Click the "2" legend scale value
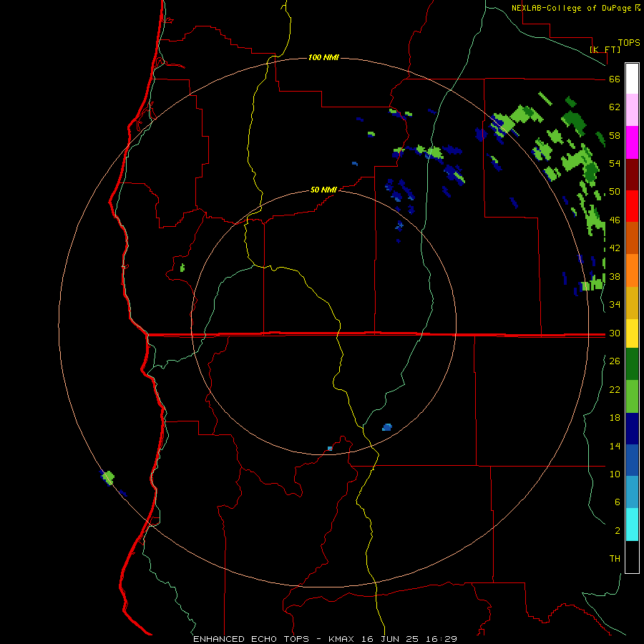 point(618,531)
